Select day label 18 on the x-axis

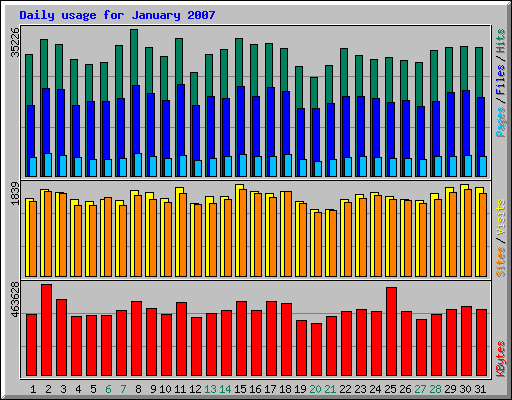click(x=285, y=389)
